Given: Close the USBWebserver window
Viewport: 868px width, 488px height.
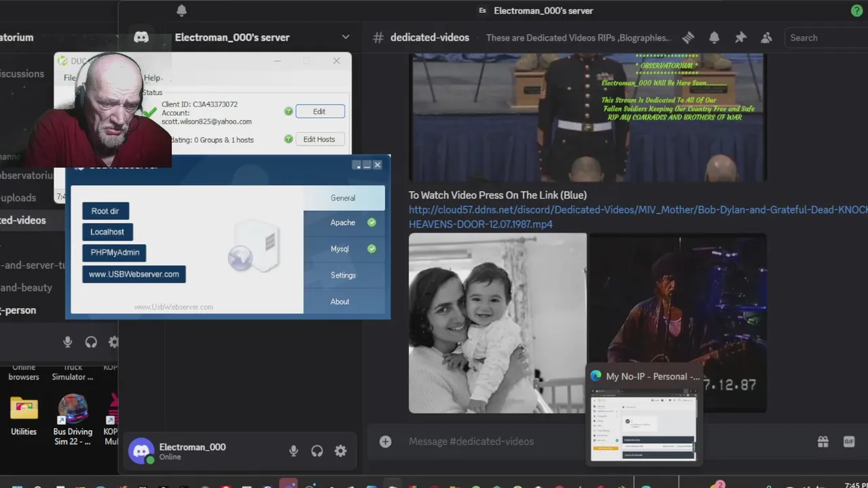Looking at the screenshot, I should (x=378, y=165).
